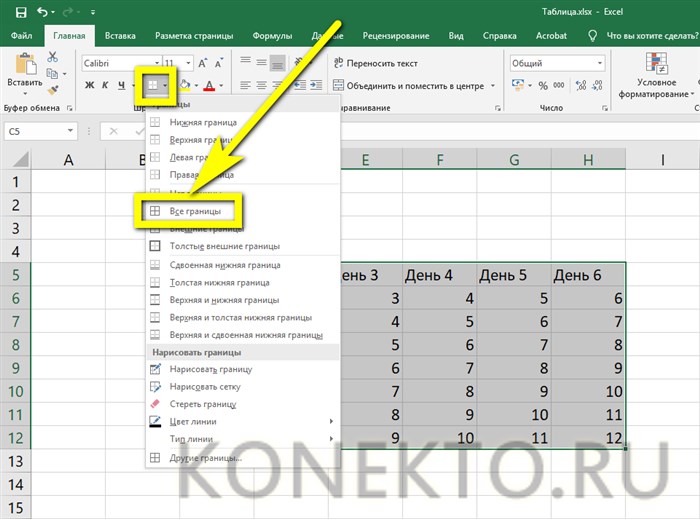
Task: Open the Calibri font name dropdown
Action: 157,63
